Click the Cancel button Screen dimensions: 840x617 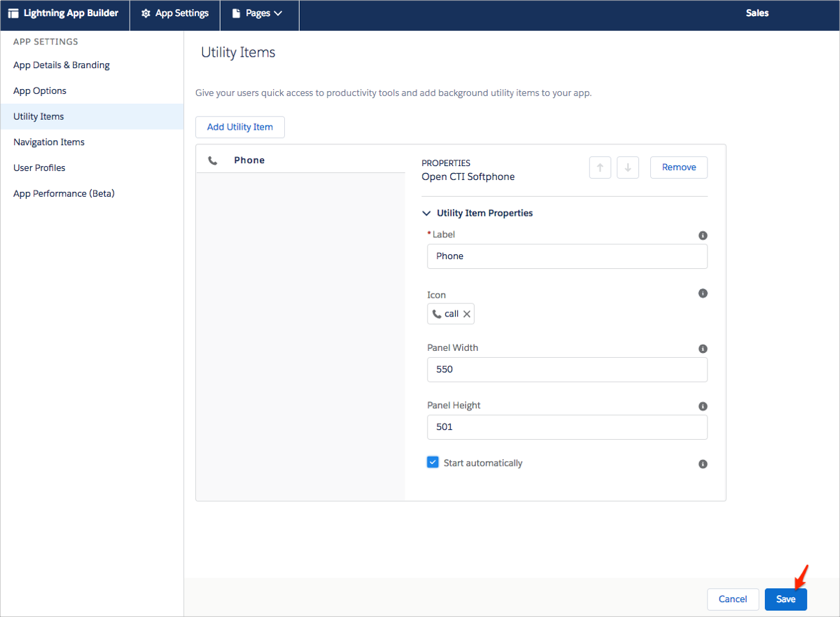732,599
